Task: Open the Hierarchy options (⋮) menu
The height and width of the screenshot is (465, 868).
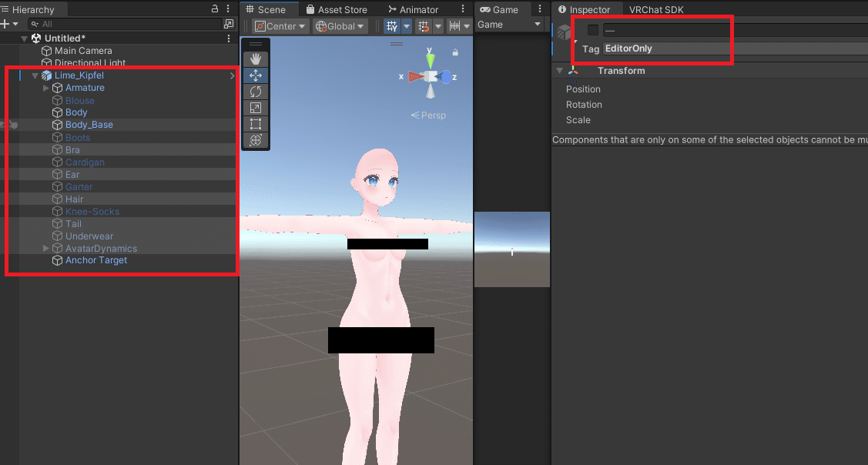Action: point(228,8)
